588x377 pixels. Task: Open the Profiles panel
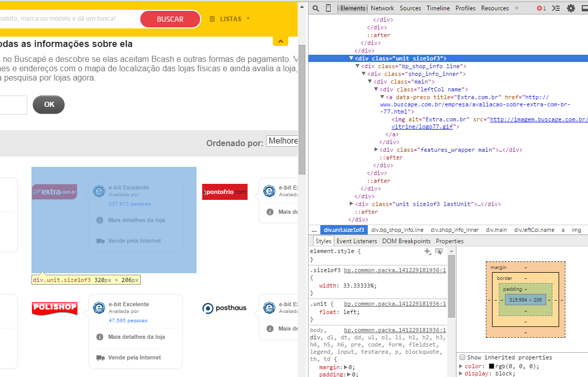pyautogui.click(x=465, y=8)
